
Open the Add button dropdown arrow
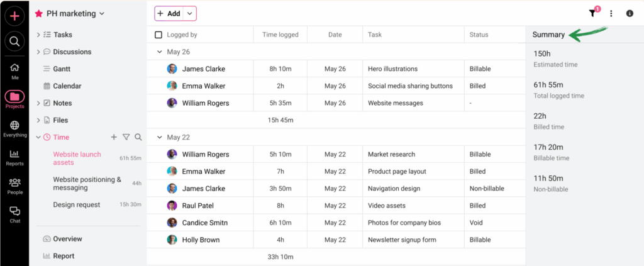[x=190, y=14]
